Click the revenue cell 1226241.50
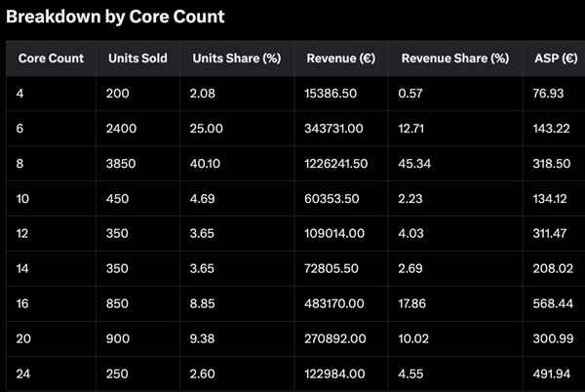This screenshot has height=392, width=585. tap(336, 164)
